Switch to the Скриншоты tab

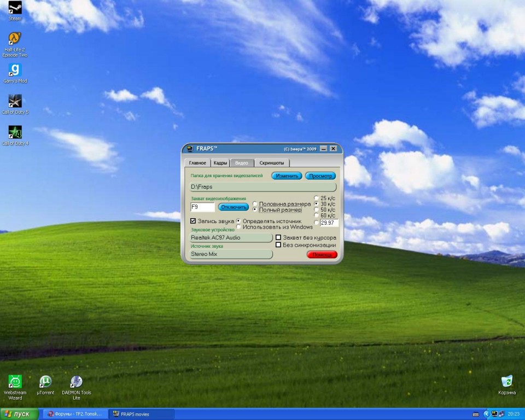pyautogui.click(x=272, y=163)
